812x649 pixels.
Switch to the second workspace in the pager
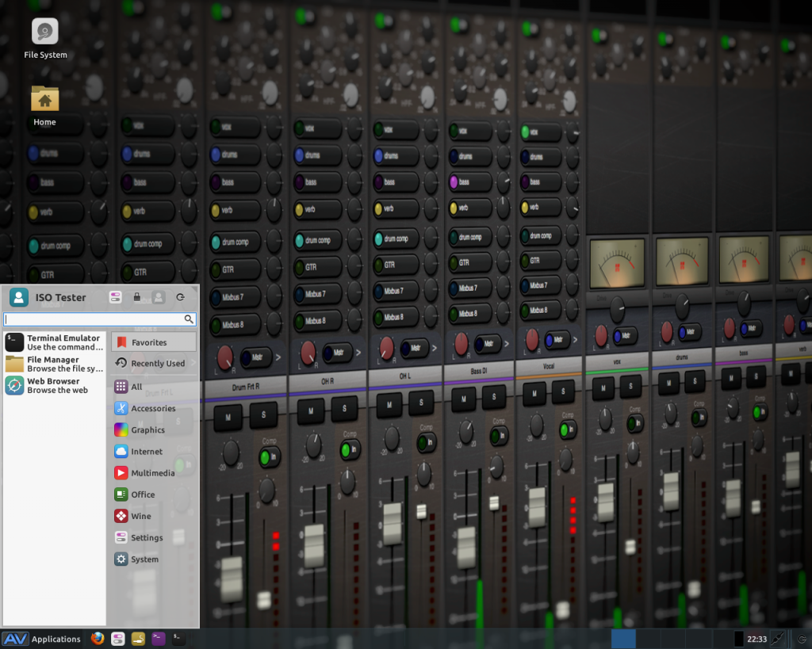649,639
